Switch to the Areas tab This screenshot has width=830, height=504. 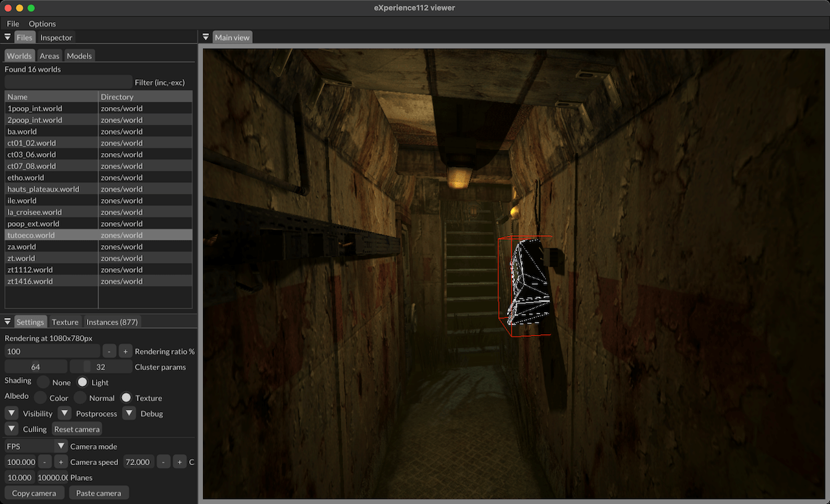coord(49,56)
